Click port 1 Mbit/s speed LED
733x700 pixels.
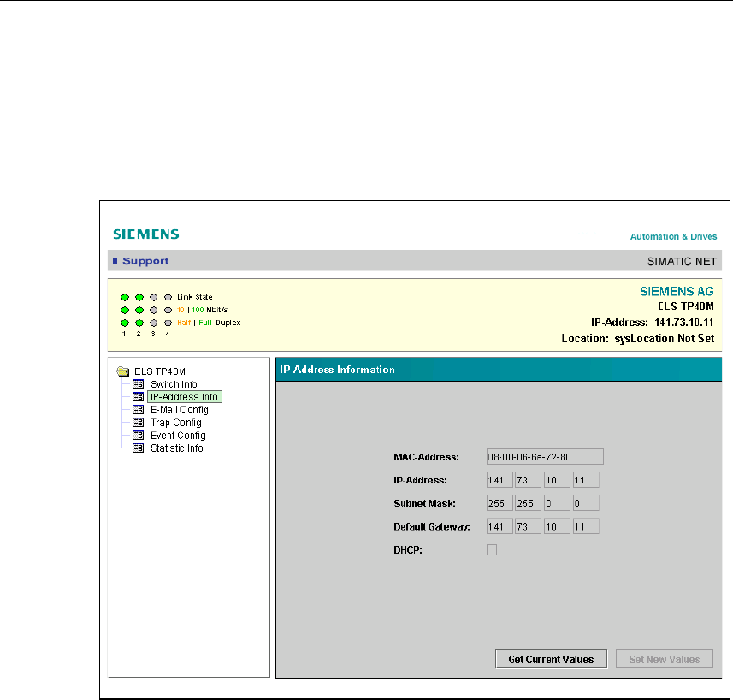tap(125, 310)
